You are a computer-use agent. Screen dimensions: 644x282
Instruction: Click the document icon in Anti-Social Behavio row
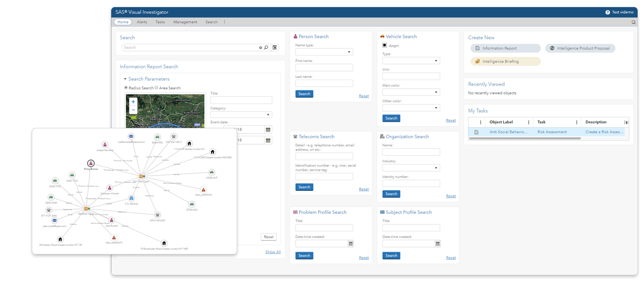pos(477,132)
